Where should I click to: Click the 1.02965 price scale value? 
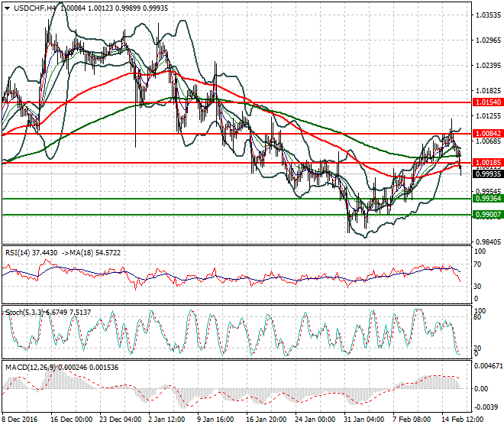(x=488, y=41)
